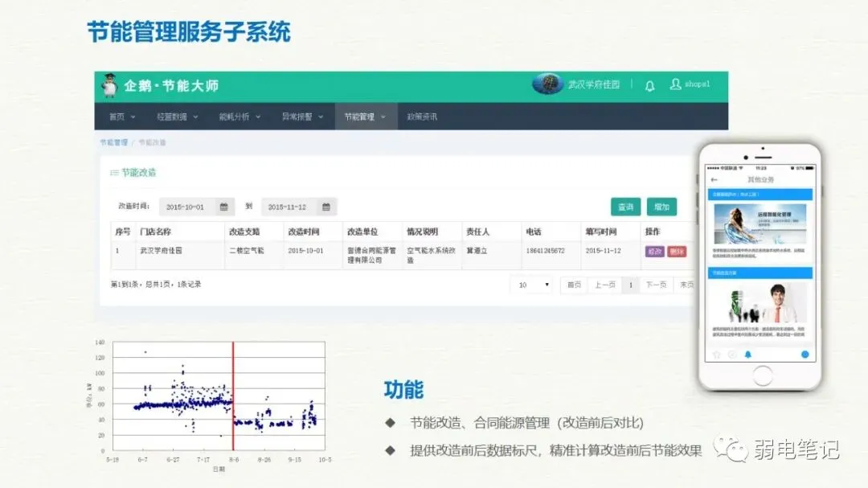This screenshot has height=488, width=868.
Task: Click the penguin mascot logo
Action: 109,86
